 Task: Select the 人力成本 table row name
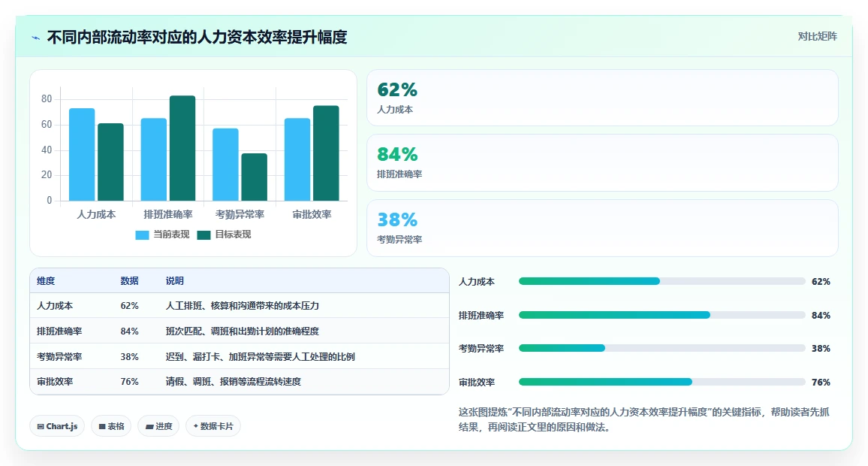click(55, 306)
